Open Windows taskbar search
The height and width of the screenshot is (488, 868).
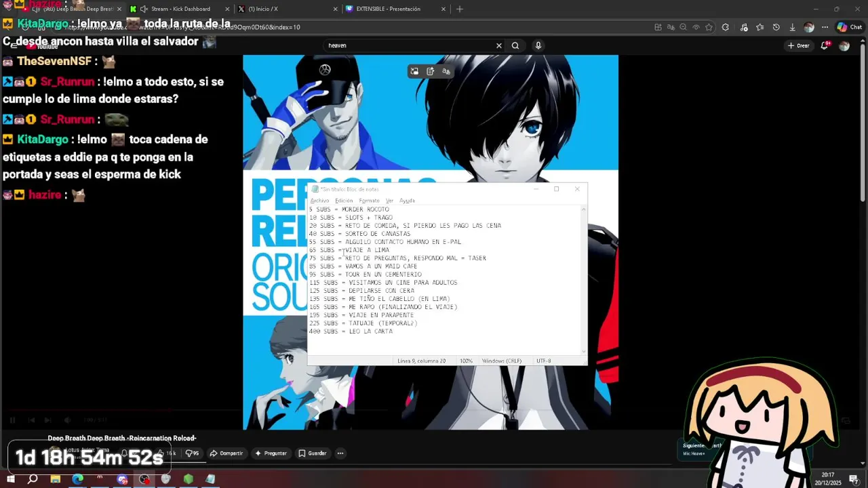tap(33, 479)
